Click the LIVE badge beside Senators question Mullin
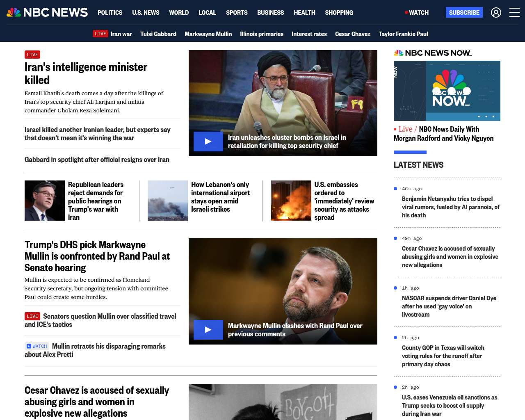 coord(32,316)
